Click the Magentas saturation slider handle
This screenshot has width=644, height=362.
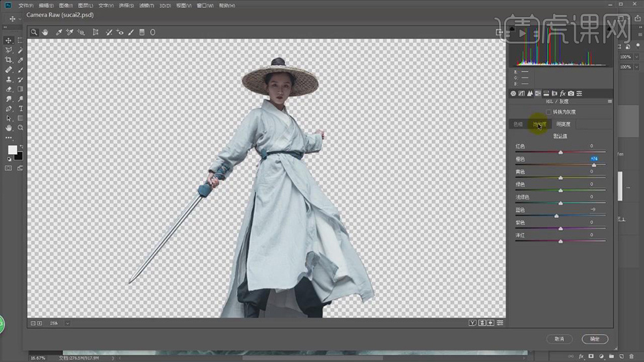pyautogui.click(x=560, y=241)
